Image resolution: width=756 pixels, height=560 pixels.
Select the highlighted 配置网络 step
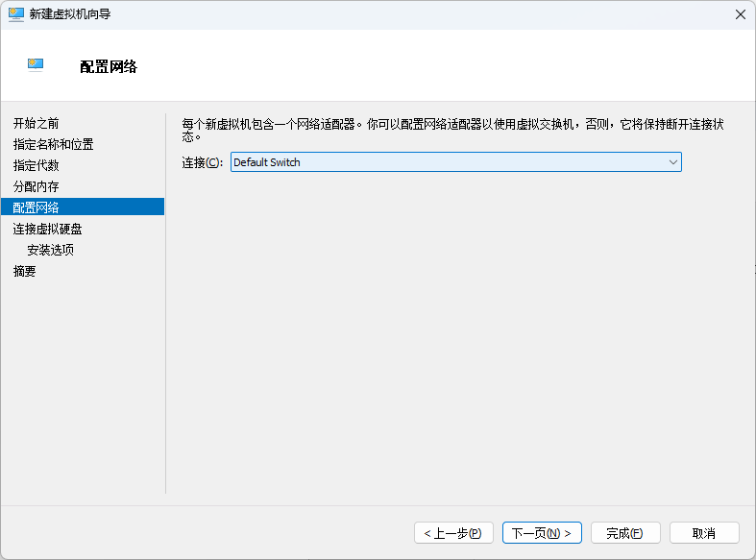pyautogui.click(x=83, y=207)
